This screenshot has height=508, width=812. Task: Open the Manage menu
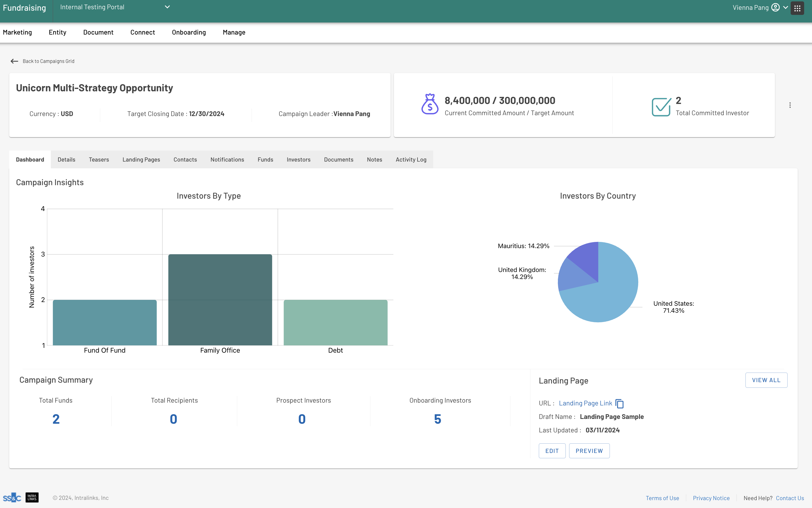[x=234, y=32]
